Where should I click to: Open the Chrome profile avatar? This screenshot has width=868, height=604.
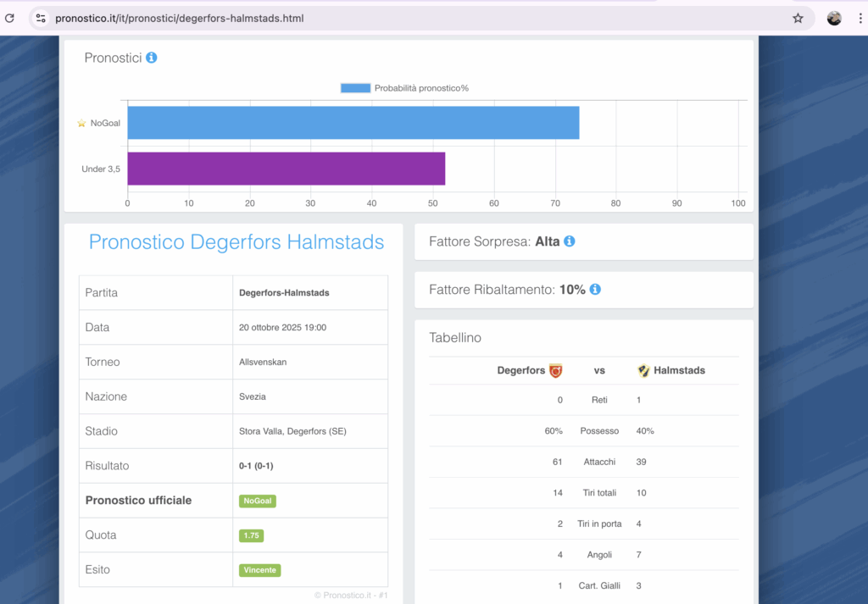tap(834, 18)
